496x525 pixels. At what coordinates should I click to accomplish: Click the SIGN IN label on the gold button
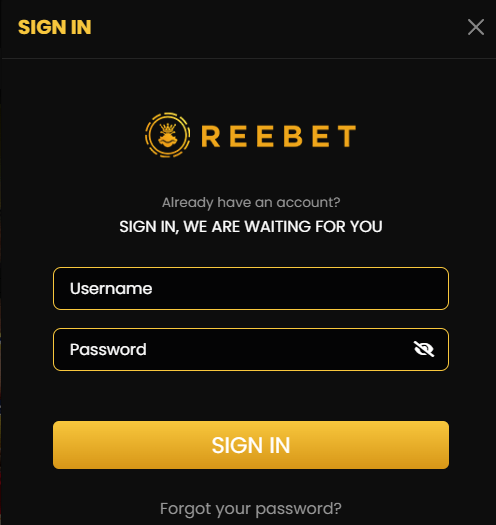coord(251,445)
